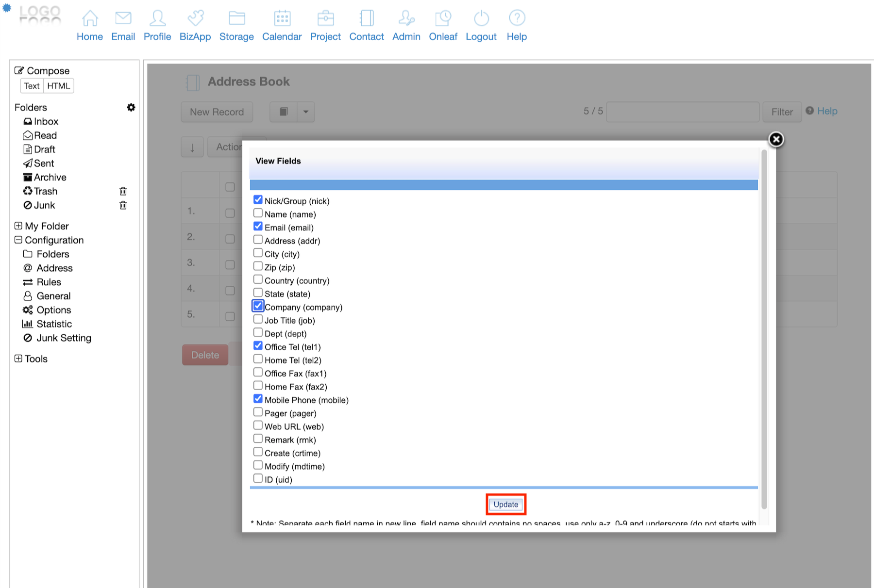
Task: Tick the Job Title (job) checkbox
Action: pyautogui.click(x=258, y=320)
